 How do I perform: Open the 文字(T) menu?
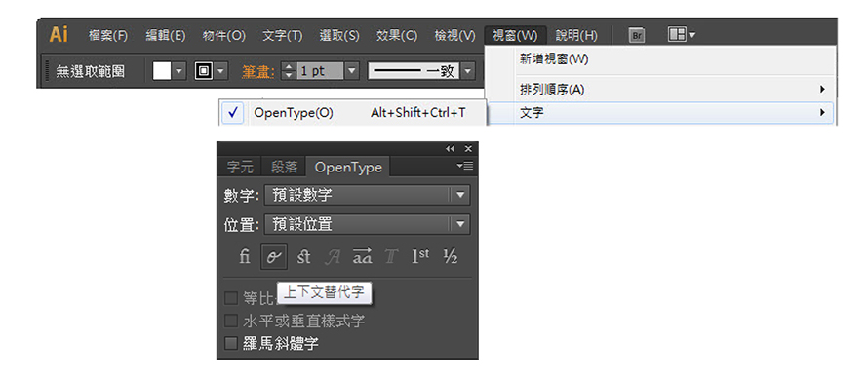click(282, 36)
